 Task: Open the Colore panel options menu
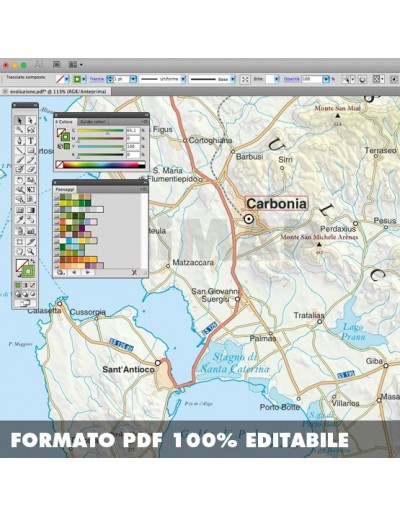(x=144, y=122)
